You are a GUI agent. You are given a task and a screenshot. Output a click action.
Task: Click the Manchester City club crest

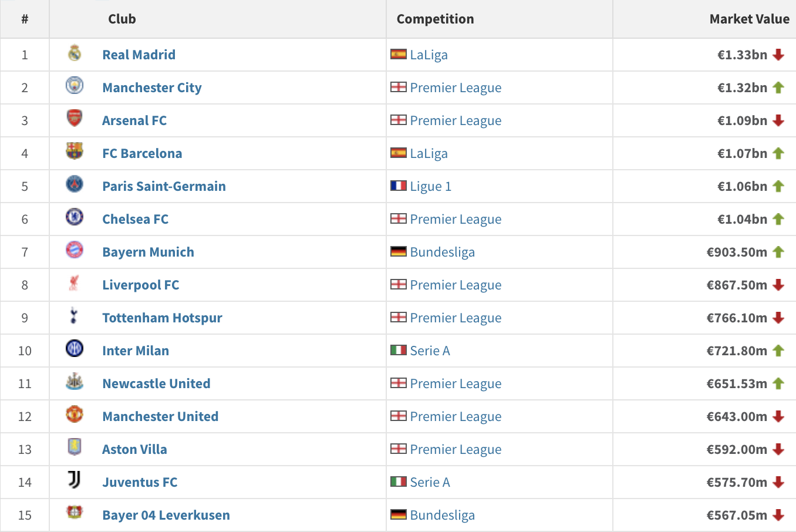(75, 86)
